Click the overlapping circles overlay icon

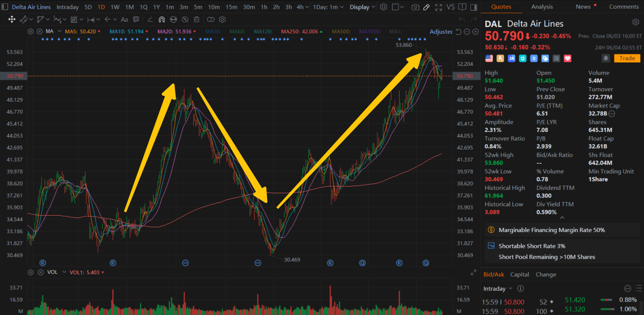[x=210, y=20]
